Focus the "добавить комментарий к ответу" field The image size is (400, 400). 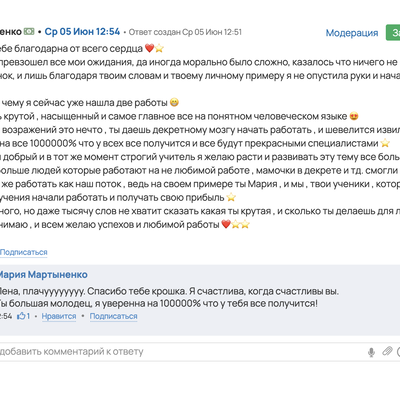(182, 352)
